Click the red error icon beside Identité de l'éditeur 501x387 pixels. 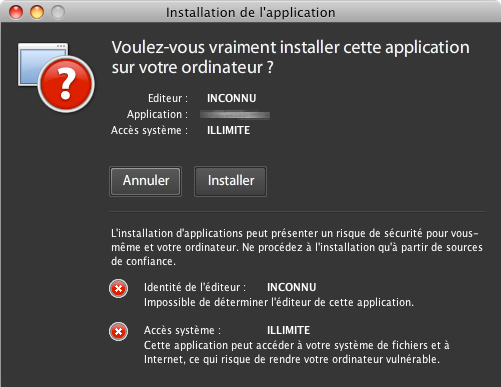point(118,288)
